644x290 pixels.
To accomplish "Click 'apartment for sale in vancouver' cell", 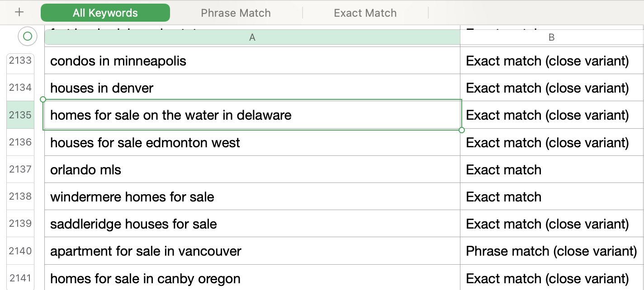I will [x=252, y=251].
